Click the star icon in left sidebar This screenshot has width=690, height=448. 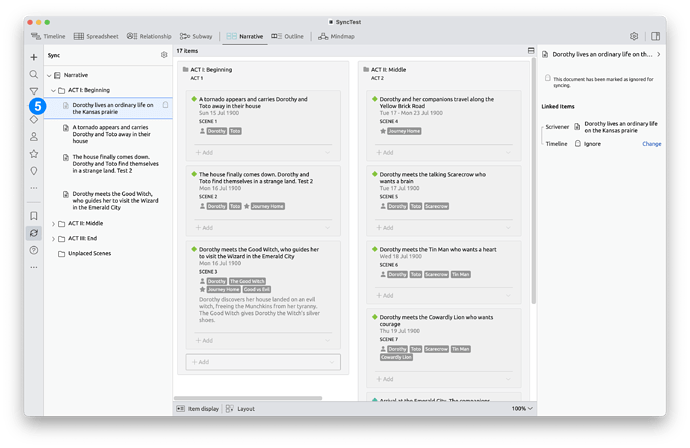tap(34, 154)
